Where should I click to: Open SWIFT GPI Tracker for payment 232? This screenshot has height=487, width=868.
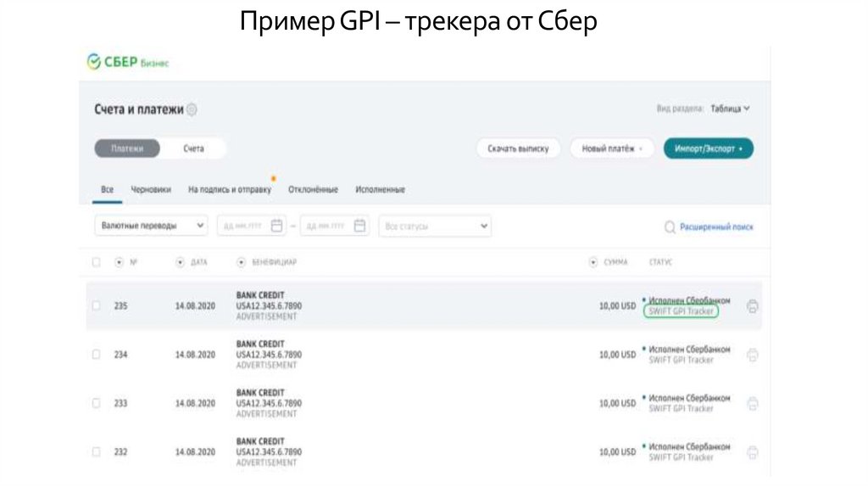[x=681, y=457]
